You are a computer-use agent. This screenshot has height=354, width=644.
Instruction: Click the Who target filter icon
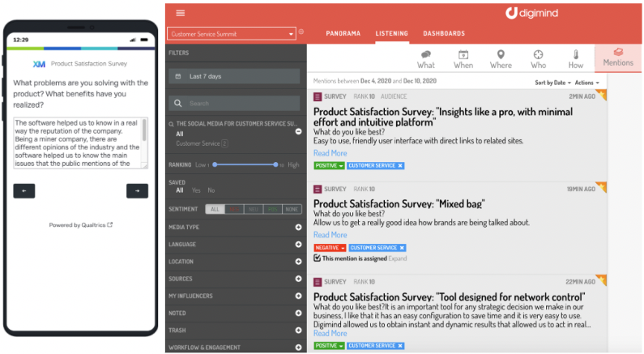click(x=538, y=55)
